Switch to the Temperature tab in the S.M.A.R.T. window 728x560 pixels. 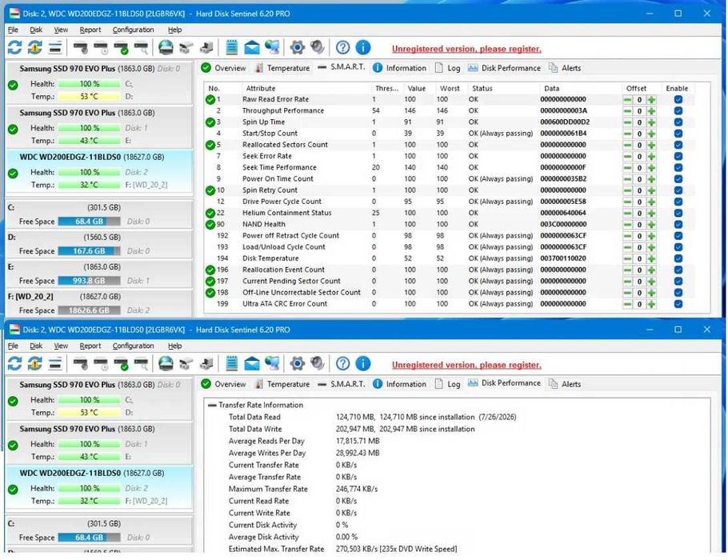[282, 68]
